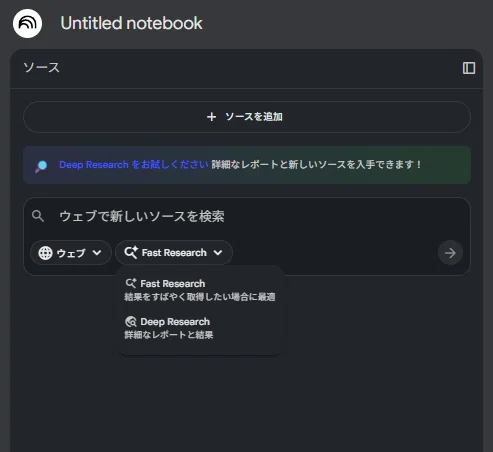Open the Fast Research mode dropdown
The image size is (493, 452).
click(x=174, y=253)
